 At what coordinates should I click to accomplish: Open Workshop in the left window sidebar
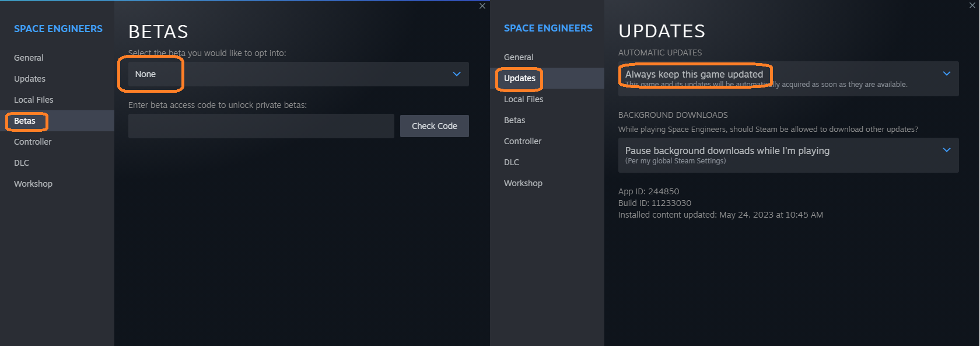coord(33,184)
